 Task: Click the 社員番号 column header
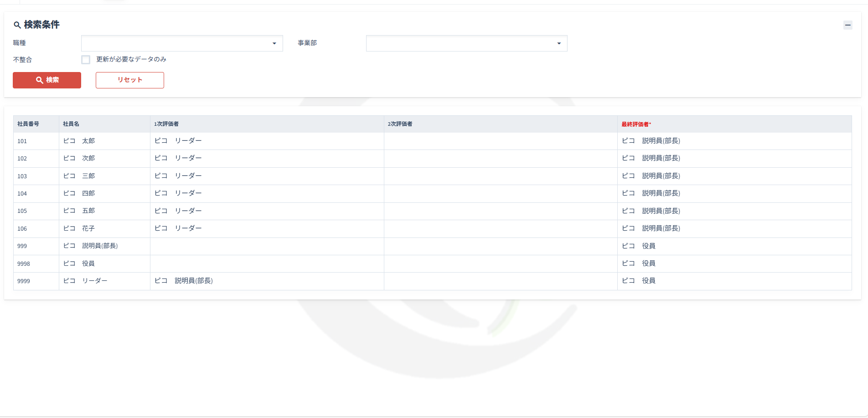28,124
